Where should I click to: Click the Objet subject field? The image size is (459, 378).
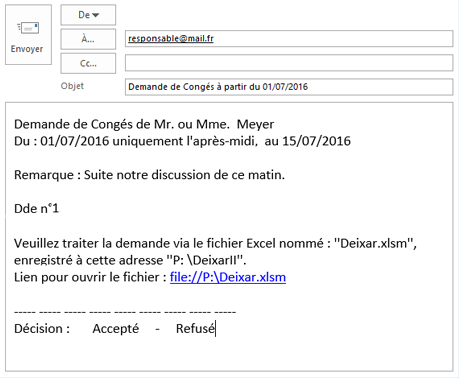coord(289,87)
